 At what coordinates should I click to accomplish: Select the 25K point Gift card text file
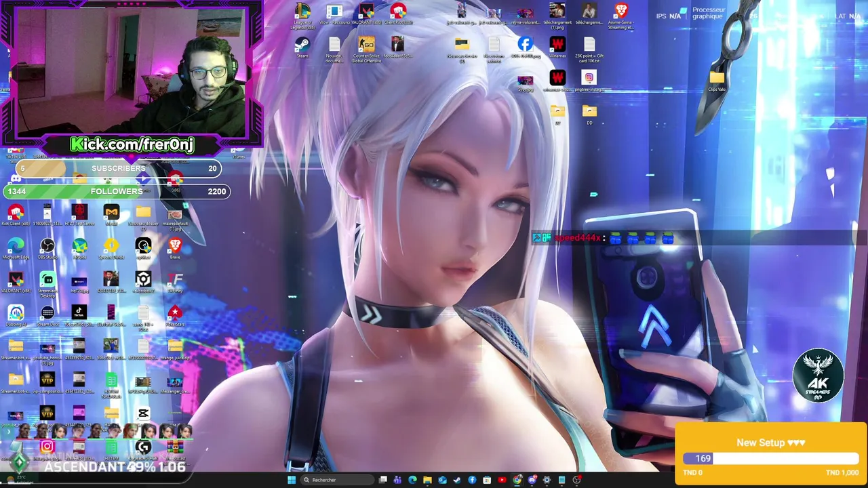[x=589, y=50]
